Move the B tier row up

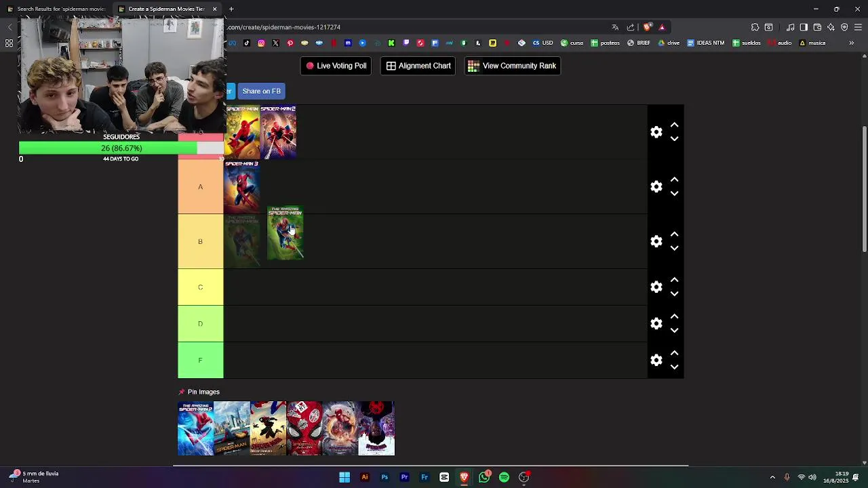[x=674, y=235]
